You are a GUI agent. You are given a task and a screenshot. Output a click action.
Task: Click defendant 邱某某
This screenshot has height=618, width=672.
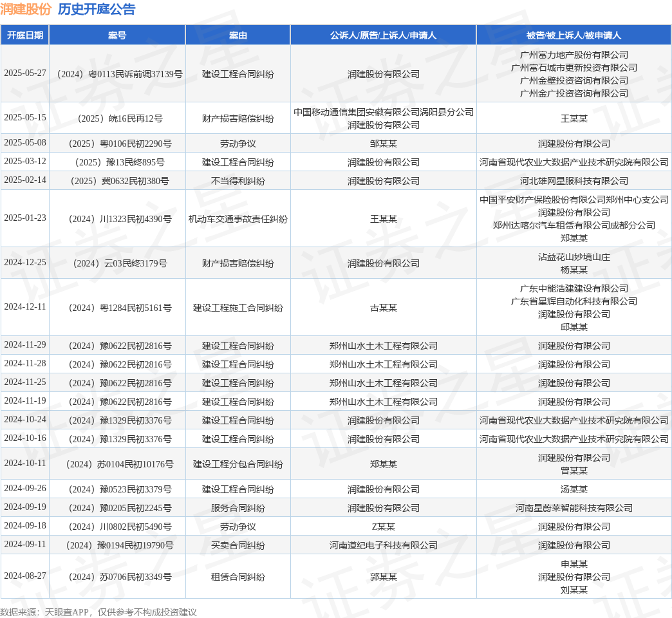574,327
